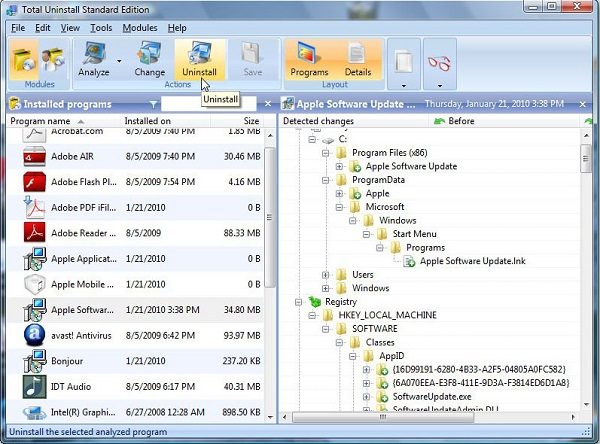Click the Detected changes column header
The image size is (600, 444).
tap(353, 121)
